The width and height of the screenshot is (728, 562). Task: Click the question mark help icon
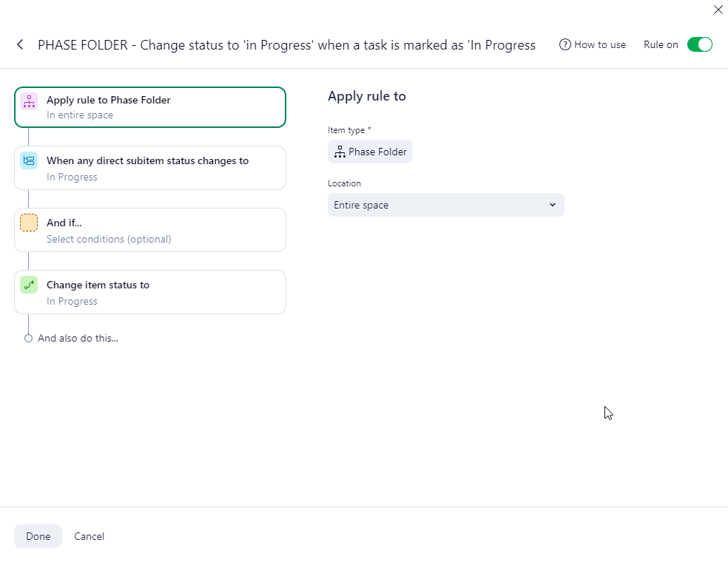point(565,44)
